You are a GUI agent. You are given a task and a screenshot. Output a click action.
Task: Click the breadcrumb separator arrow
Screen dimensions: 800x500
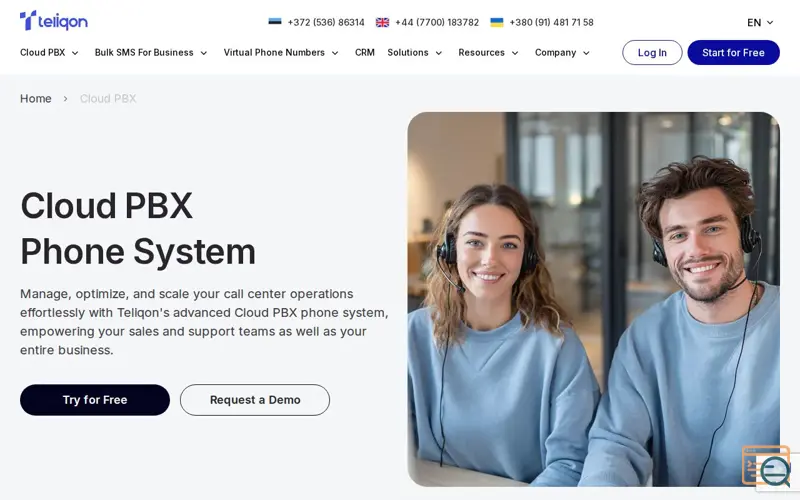point(65,98)
